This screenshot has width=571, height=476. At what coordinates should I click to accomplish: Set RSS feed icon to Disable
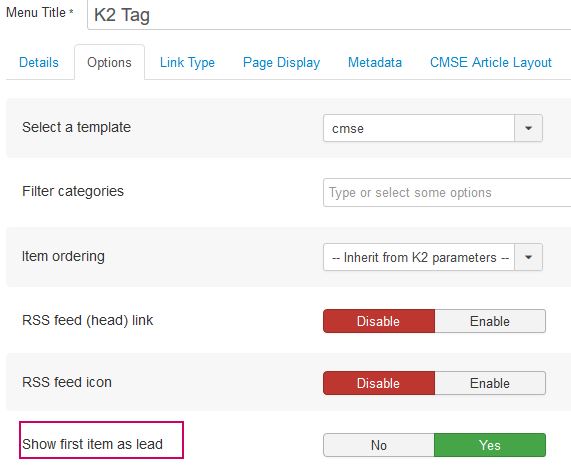tap(379, 383)
